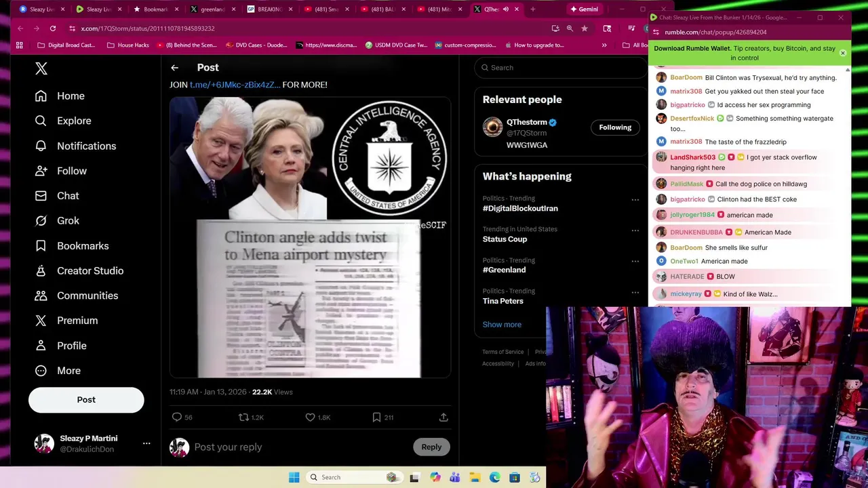Open the t.me link in the post
868x488 pixels.
pos(235,85)
